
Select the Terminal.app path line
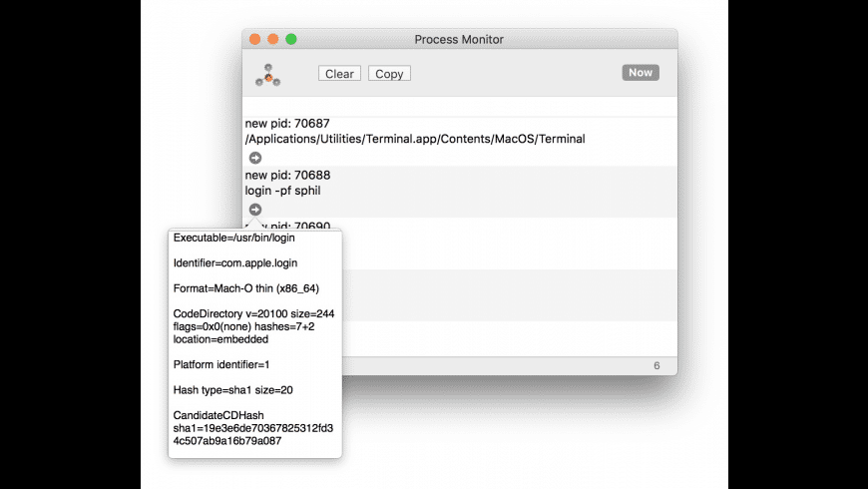(x=415, y=139)
